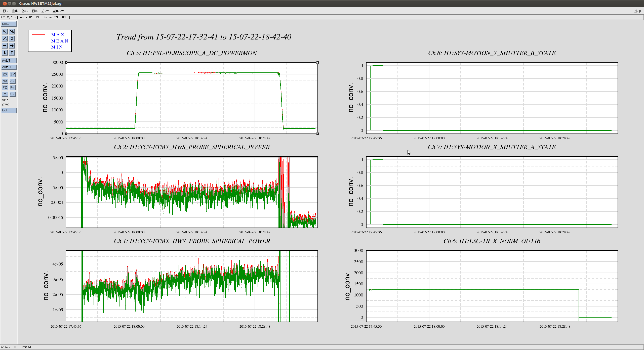The width and height of the screenshot is (644, 350).
Task: Click the AutoO button
Action: [9, 67]
